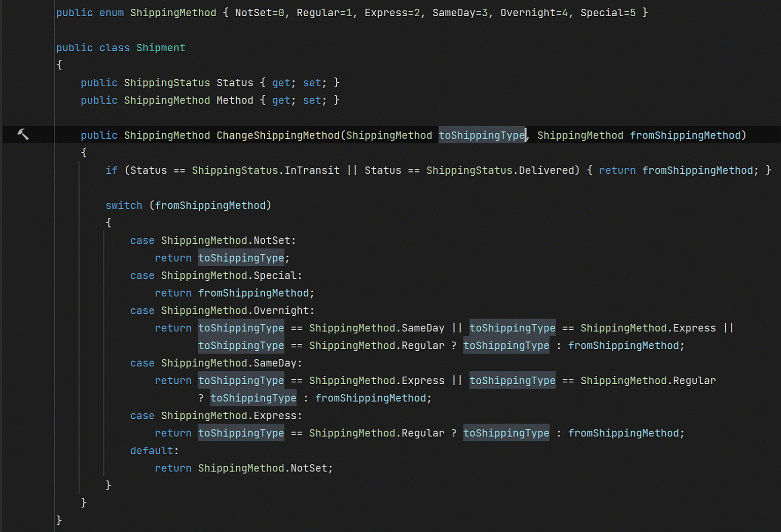Click the case ShippingMethod.Special label
This screenshot has height=532, width=781.
(x=215, y=275)
